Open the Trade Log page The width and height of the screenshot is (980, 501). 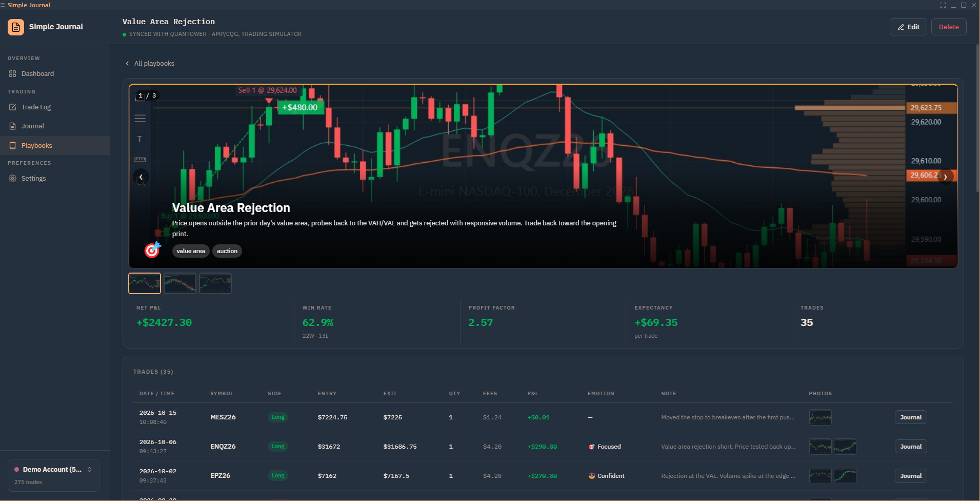tap(55, 107)
